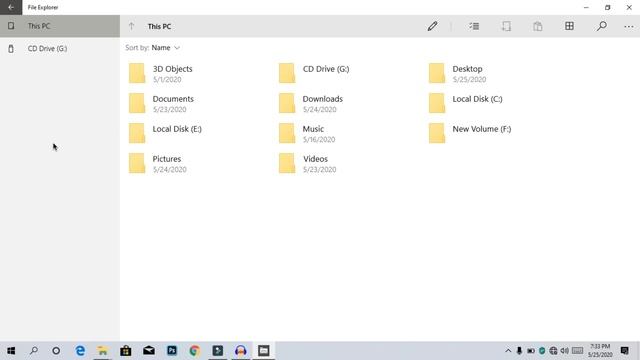Image resolution: width=640 pixels, height=360 pixels.
Task: Click the Videos label text
Action: [315, 159]
